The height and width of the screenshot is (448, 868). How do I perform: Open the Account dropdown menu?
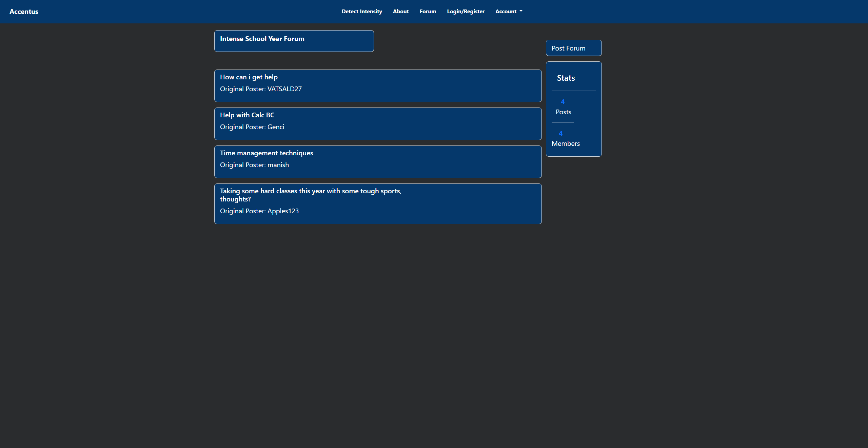(508, 11)
